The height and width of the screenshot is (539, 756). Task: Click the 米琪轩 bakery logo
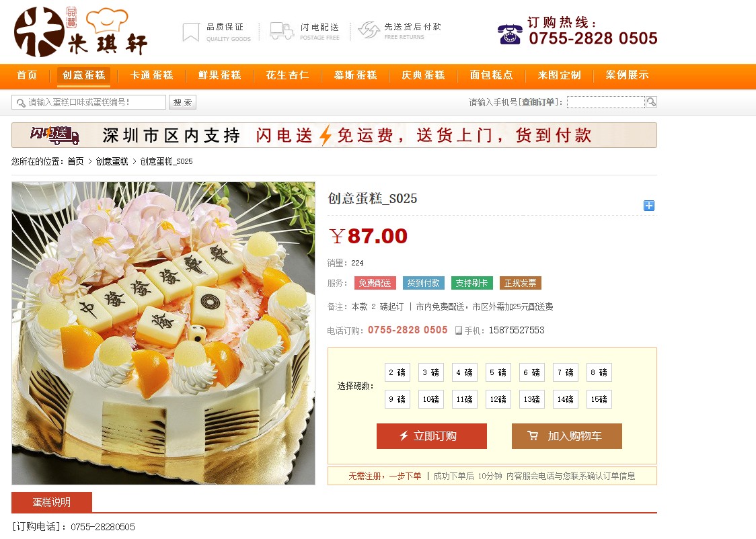pyautogui.click(x=81, y=32)
